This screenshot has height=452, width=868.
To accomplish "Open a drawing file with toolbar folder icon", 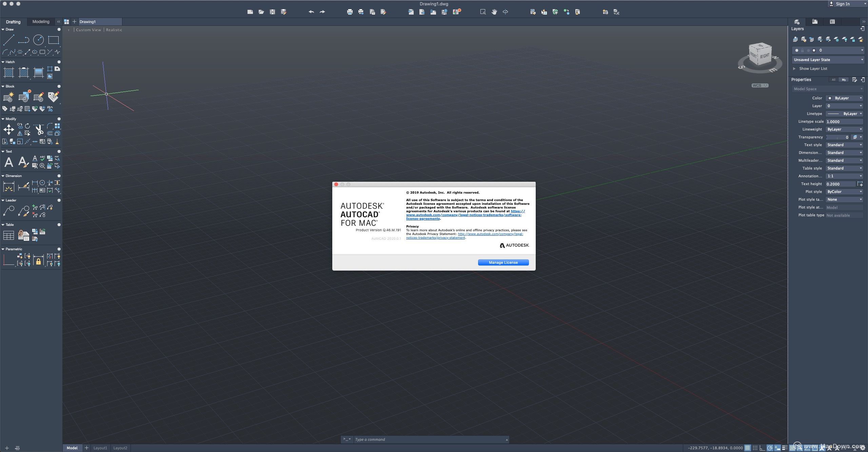I will pos(261,12).
